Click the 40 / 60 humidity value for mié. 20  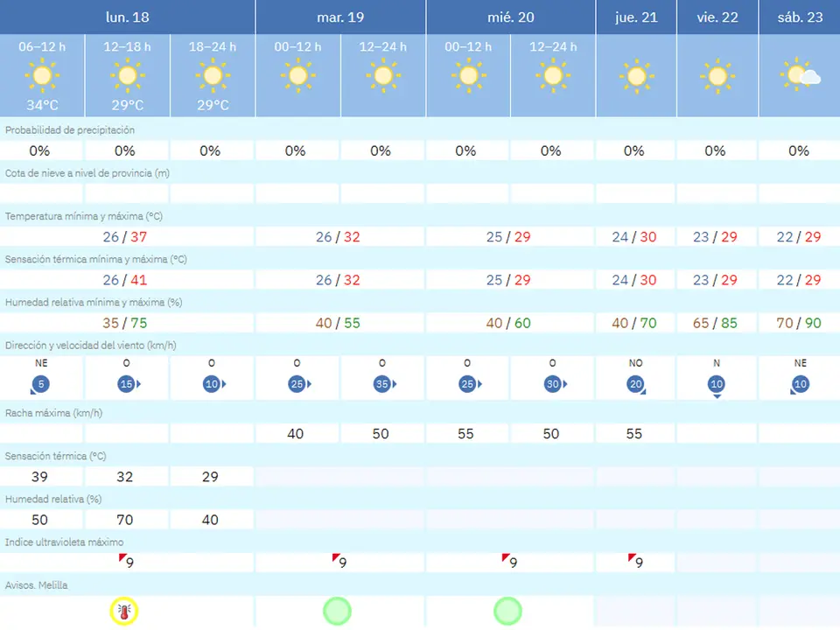tap(508, 323)
